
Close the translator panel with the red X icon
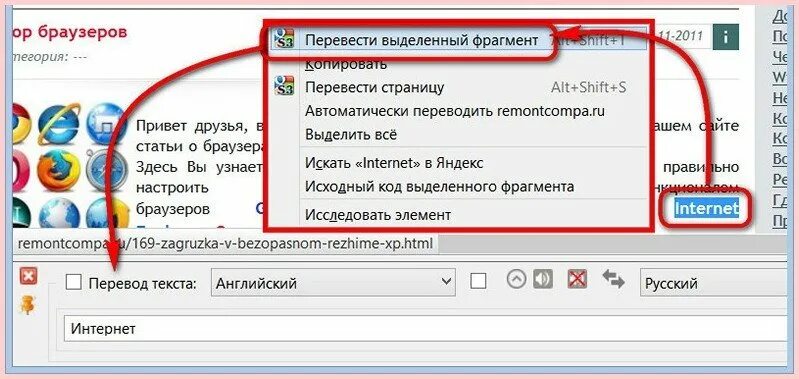29,277
